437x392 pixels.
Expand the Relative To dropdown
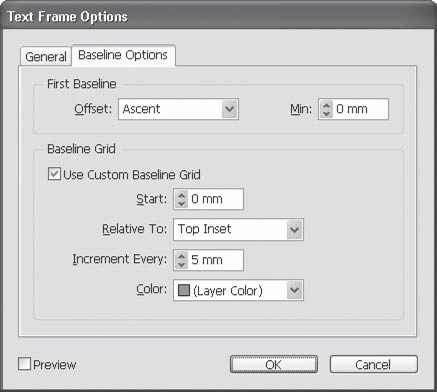coord(238,229)
